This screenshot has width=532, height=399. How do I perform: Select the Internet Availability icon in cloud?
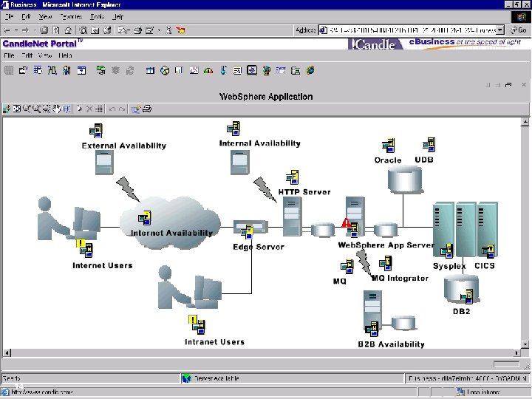(x=145, y=218)
